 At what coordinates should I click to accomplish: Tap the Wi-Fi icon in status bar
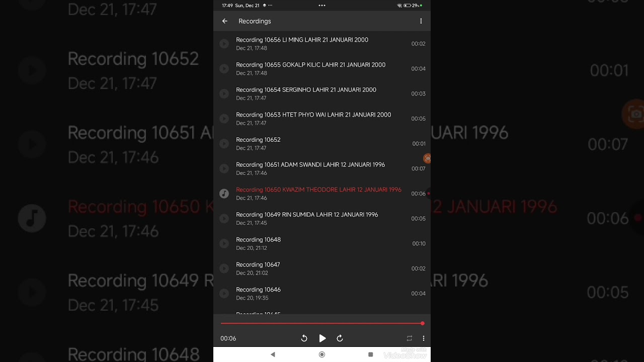[399, 6]
